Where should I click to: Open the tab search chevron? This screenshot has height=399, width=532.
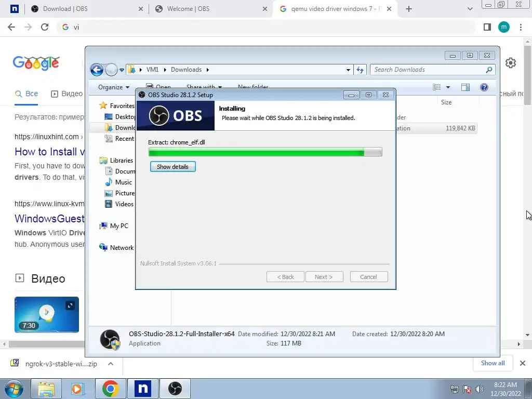click(x=470, y=9)
